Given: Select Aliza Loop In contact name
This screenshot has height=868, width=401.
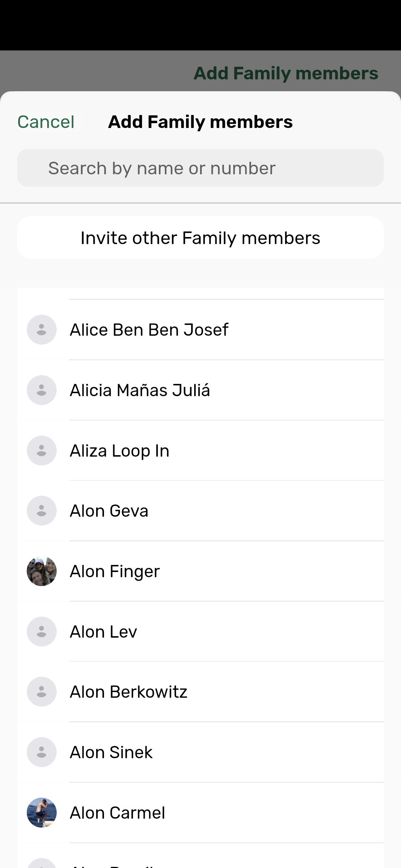Looking at the screenshot, I should 120,451.
